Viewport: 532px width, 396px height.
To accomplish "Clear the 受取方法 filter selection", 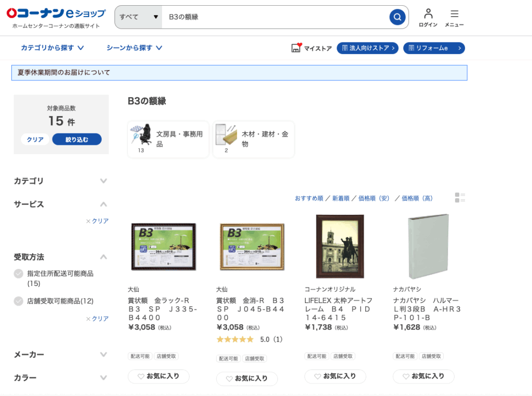I will [x=97, y=319].
